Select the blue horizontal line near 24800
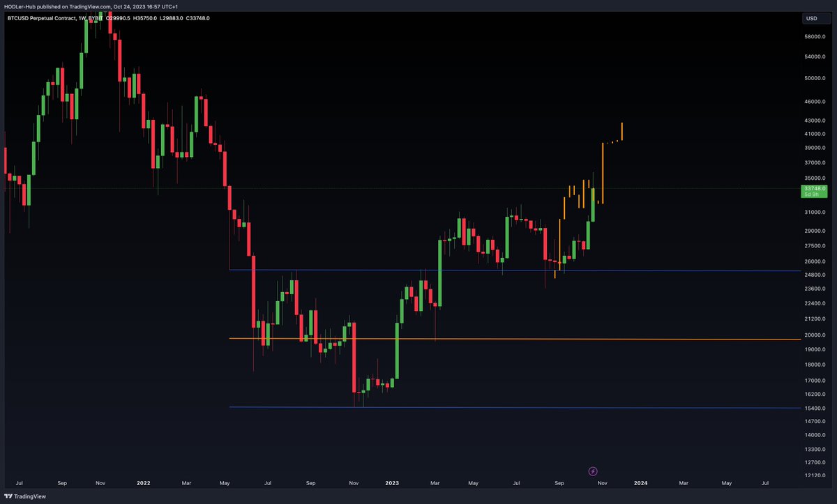The width and height of the screenshot is (837, 504). (x=514, y=270)
